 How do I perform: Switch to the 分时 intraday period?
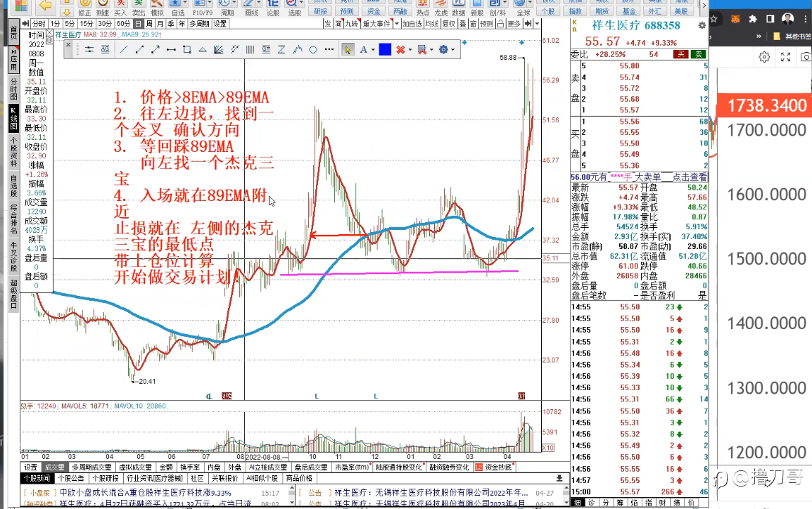pyautogui.click(x=39, y=24)
